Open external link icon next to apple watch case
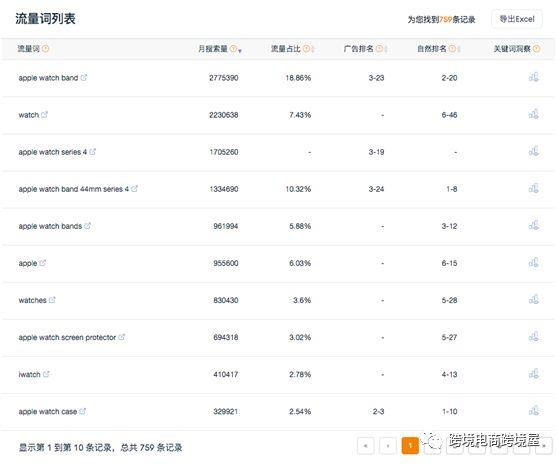Screen dimensions: 557x465 pyautogui.click(x=82, y=411)
